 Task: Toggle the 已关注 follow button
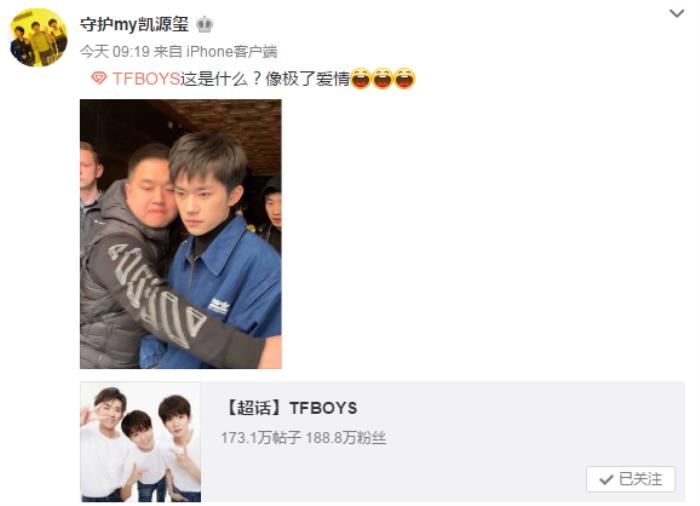630,479
